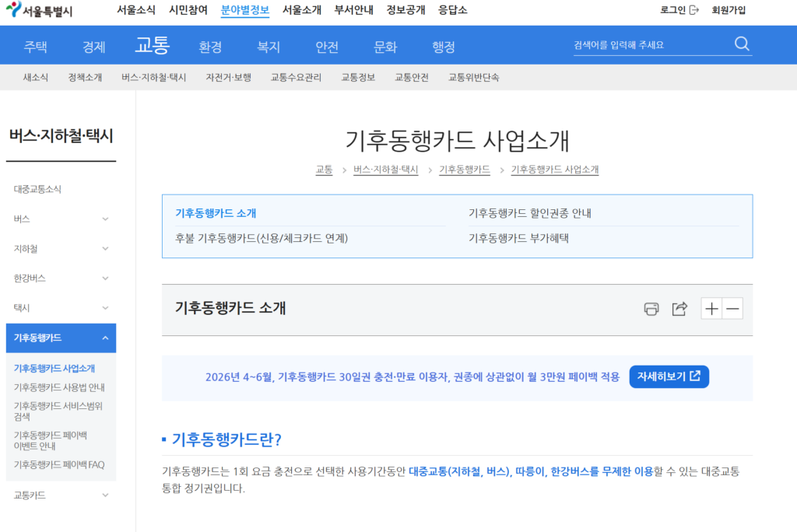Image resolution: width=797 pixels, height=532 pixels.
Task: Click the 자세히보기 button
Action: pyautogui.click(x=669, y=376)
